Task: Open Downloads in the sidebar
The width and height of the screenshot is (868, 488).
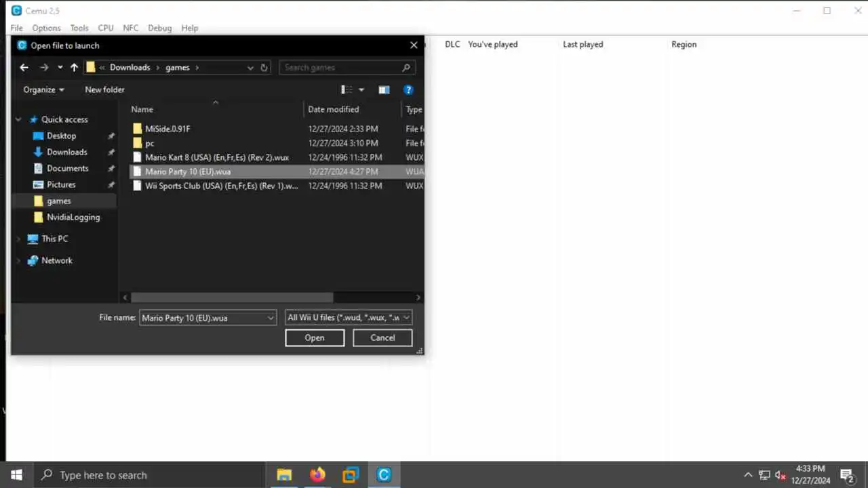Action: point(66,152)
